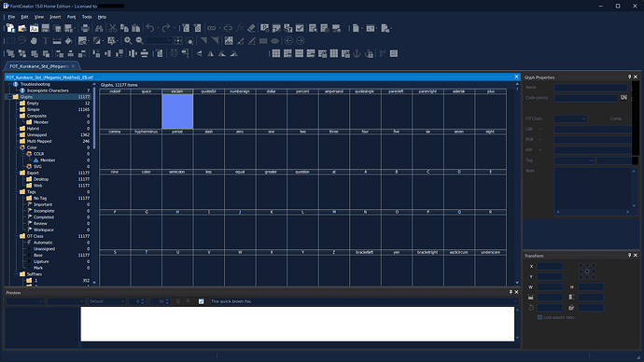The image size is (644, 362).
Task: Open the View menu
Action: 38,17
